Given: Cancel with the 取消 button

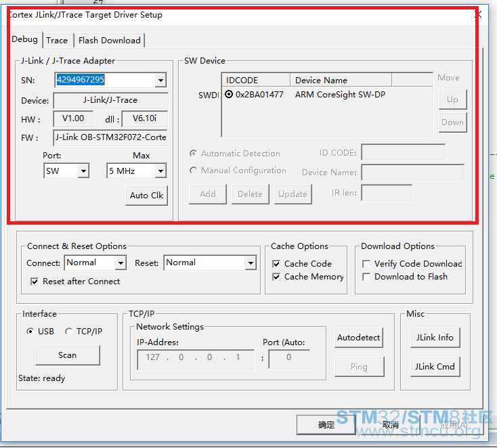Looking at the screenshot, I should (x=390, y=425).
